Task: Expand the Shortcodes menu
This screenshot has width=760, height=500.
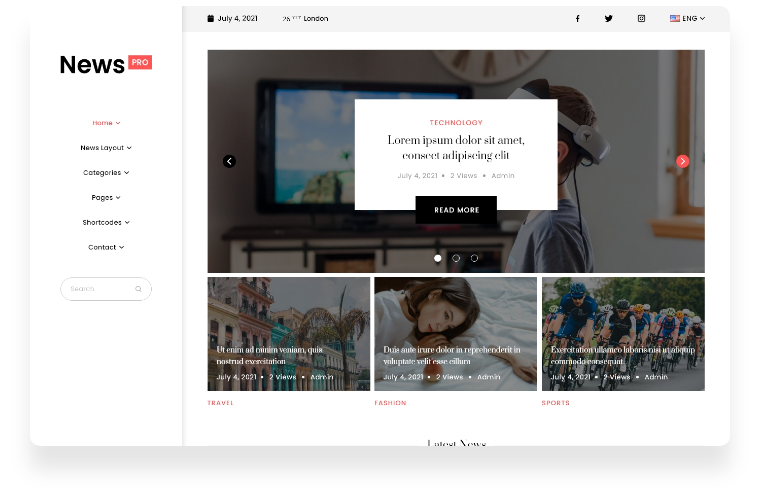Action: tap(106, 222)
